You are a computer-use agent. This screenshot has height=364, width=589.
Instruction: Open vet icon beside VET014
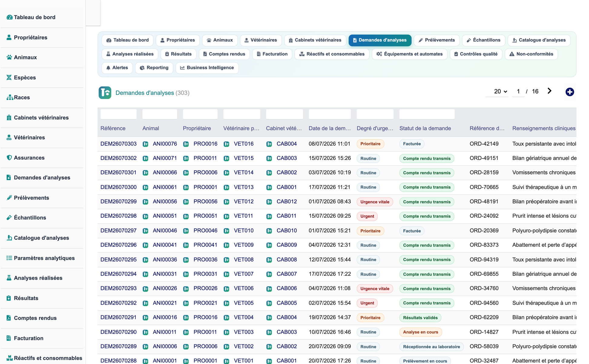click(226, 173)
